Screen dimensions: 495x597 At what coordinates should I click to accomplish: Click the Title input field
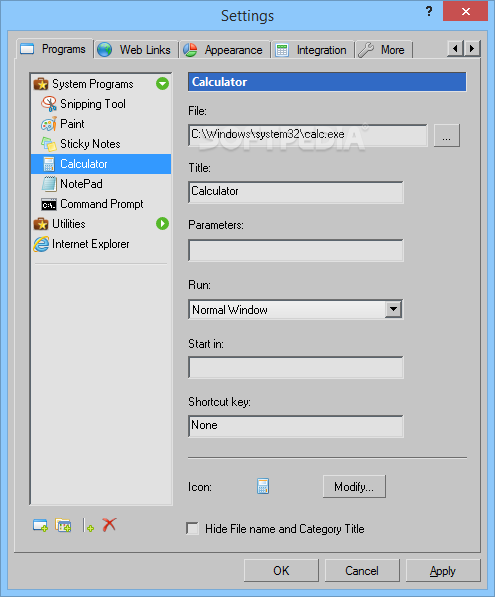pyautogui.click(x=295, y=192)
